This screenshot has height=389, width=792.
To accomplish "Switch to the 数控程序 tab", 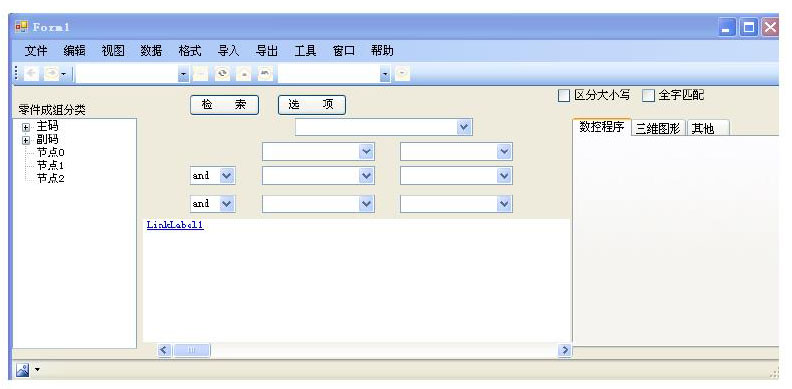I will [602, 127].
